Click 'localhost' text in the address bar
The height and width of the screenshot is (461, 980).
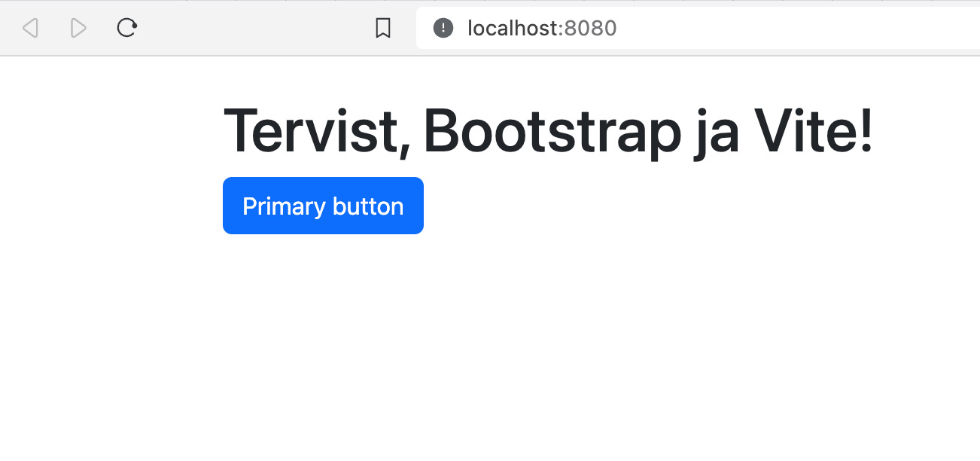click(x=514, y=29)
